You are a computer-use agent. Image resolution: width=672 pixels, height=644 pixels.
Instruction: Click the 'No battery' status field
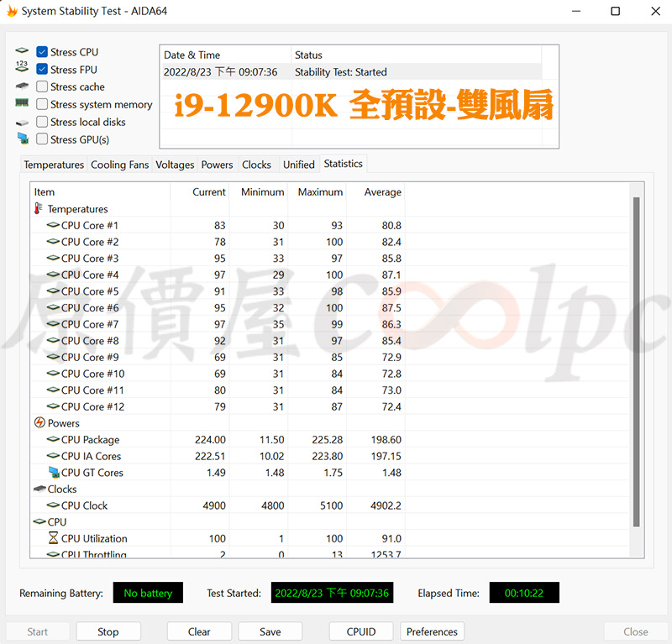tap(148, 593)
